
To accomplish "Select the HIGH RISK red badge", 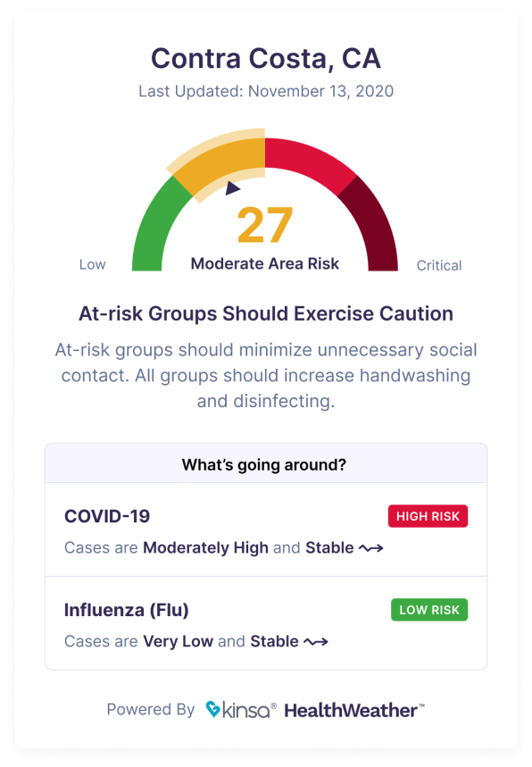I will click(428, 516).
